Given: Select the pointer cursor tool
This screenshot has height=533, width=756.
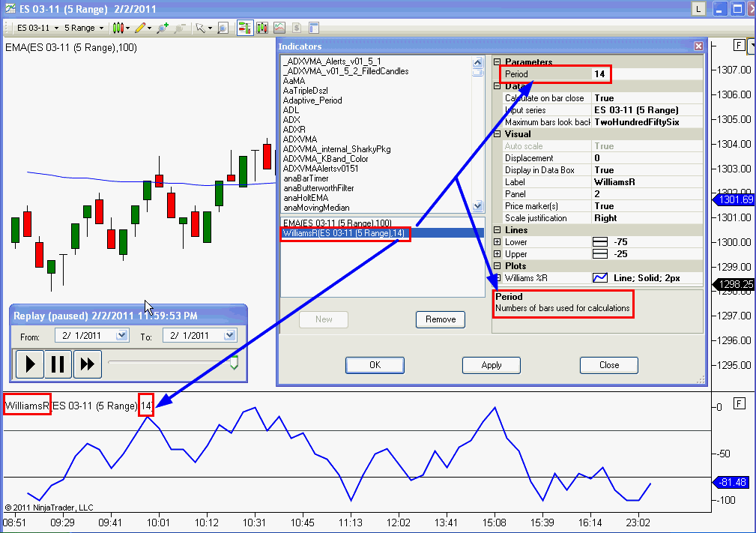Looking at the screenshot, I should click(201, 28).
